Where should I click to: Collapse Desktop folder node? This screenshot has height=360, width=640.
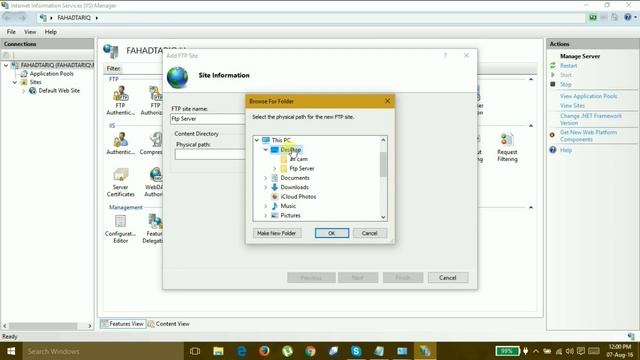click(266, 150)
